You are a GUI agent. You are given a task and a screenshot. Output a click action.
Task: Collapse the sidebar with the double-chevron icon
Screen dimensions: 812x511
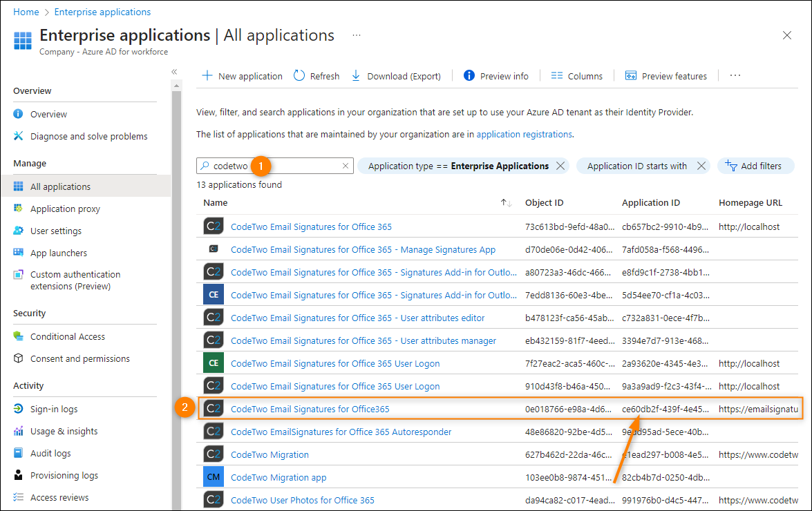174,72
